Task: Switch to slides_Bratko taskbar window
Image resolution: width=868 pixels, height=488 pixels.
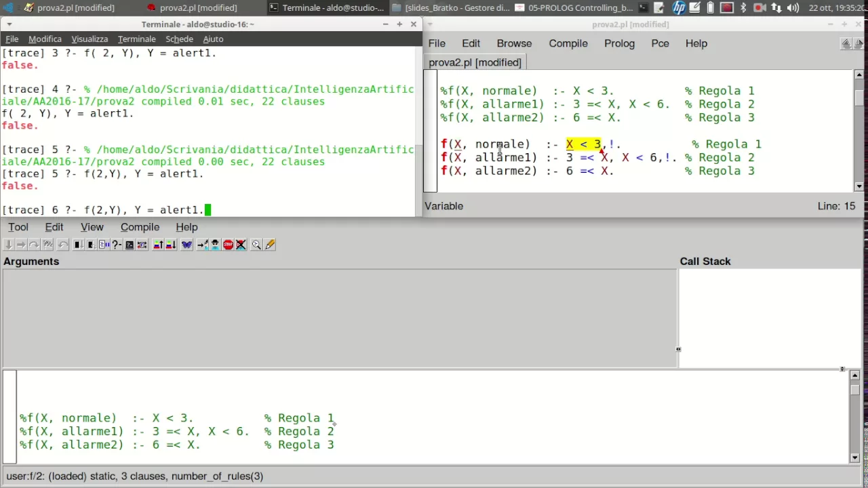Action: tap(450, 8)
